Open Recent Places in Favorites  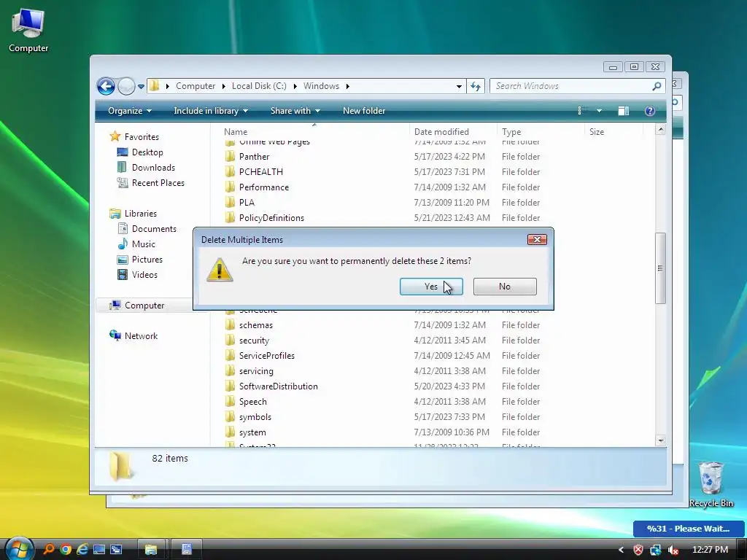tap(158, 183)
